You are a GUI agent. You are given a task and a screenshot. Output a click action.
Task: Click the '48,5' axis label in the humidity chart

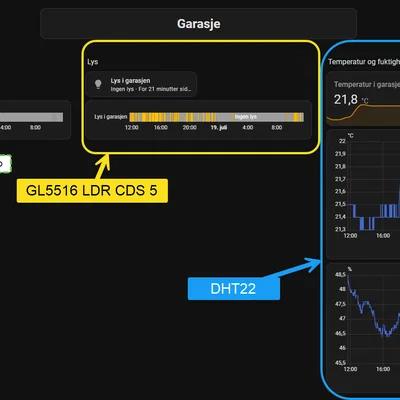tap(340, 275)
